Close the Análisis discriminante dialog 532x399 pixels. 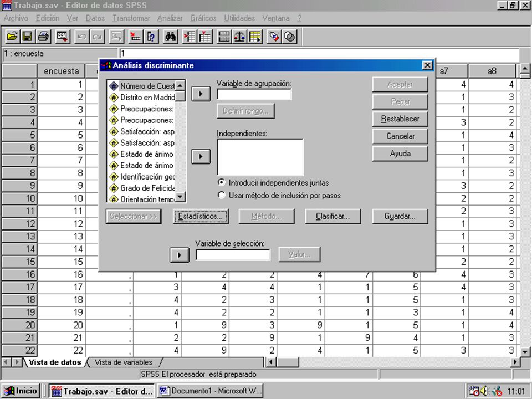point(427,65)
